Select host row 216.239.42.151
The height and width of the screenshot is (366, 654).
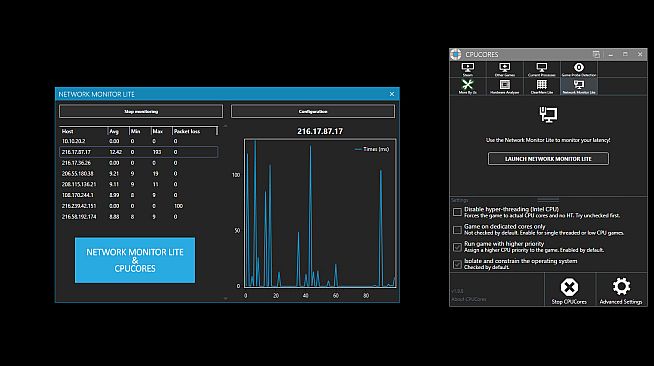click(x=138, y=206)
